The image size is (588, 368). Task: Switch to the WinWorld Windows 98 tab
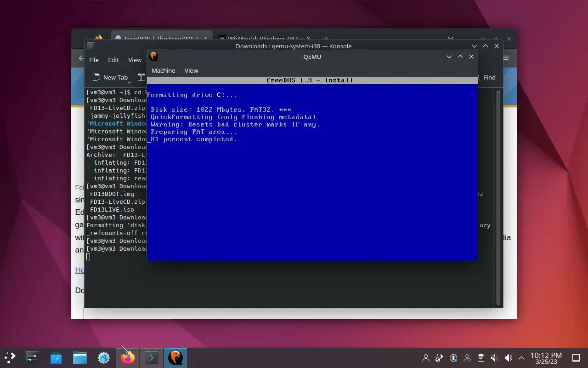265,39
